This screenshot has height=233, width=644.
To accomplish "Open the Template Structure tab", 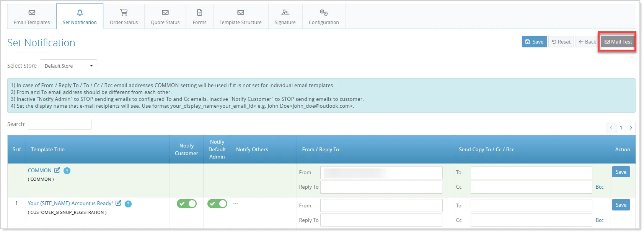I will [240, 17].
